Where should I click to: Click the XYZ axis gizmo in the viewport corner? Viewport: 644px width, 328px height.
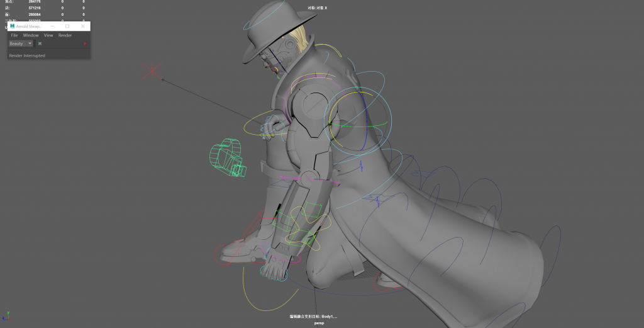[6, 316]
